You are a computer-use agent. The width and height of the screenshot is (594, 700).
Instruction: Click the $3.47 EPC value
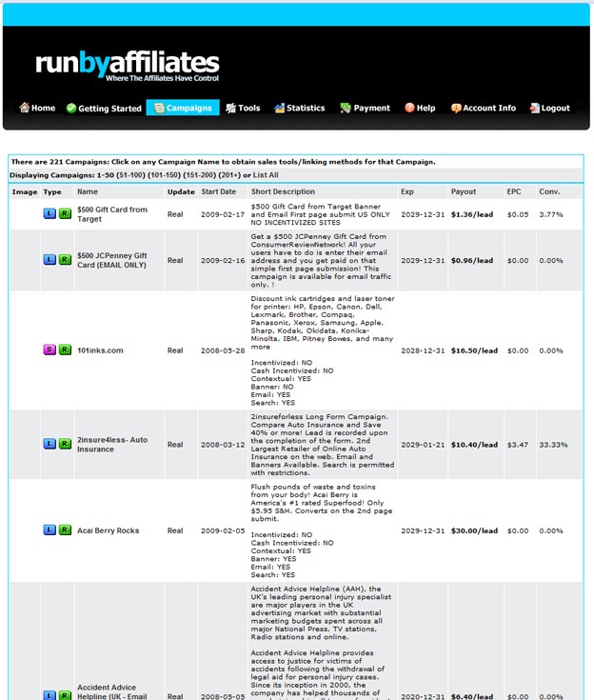pos(518,445)
